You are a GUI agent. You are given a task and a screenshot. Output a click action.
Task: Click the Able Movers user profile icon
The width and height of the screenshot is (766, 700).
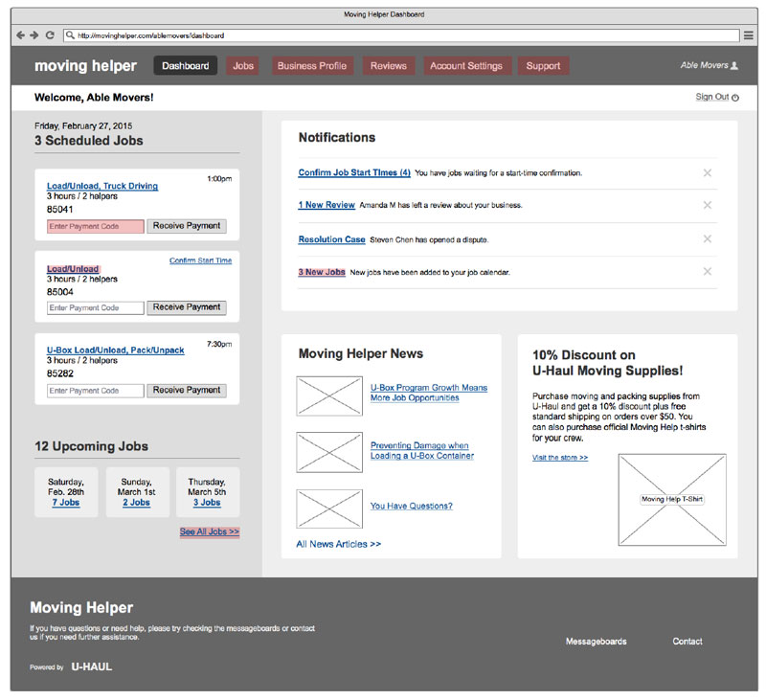click(x=733, y=65)
